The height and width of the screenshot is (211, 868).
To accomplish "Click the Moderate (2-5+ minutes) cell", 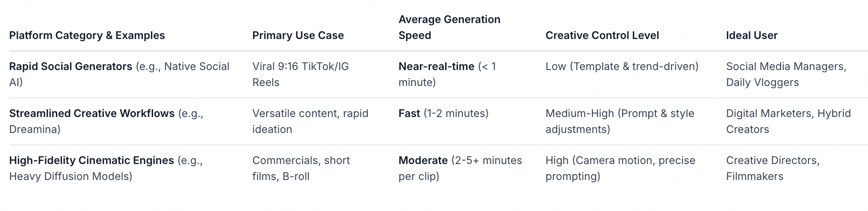I will (x=460, y=168).
